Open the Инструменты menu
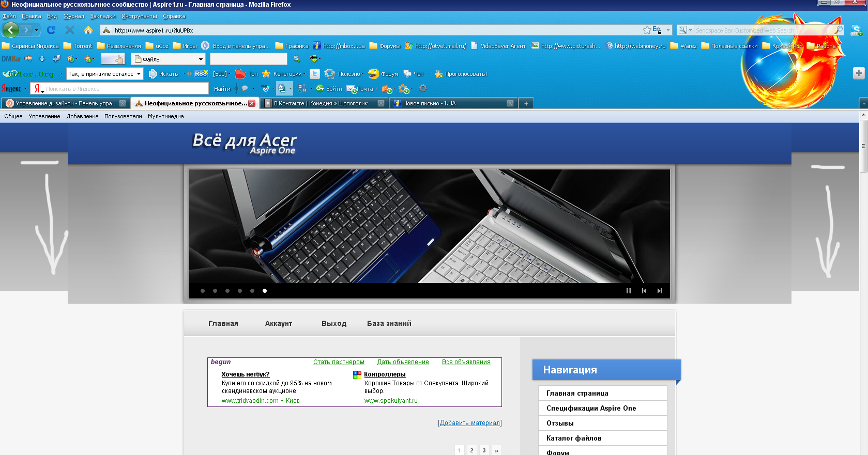 click(x=139, y=16)
